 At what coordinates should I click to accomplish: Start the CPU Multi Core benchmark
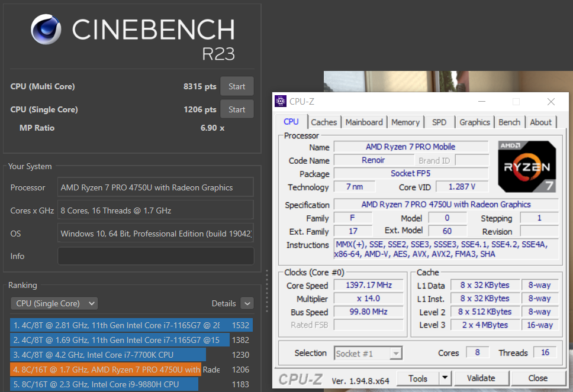click(237, 86)
